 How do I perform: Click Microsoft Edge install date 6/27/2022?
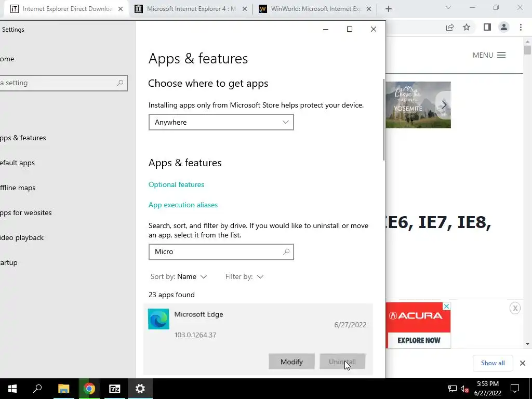[x=350, y=325]
